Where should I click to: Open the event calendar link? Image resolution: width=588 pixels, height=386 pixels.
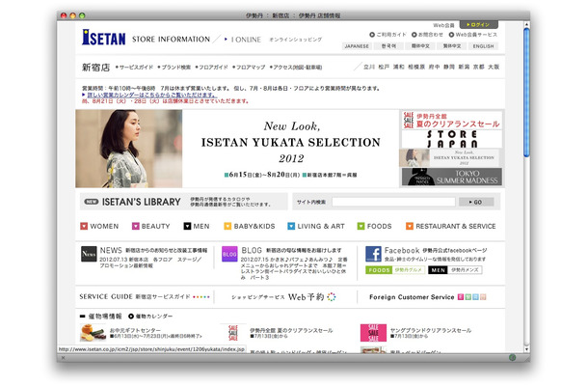click(x=150, y=317)
